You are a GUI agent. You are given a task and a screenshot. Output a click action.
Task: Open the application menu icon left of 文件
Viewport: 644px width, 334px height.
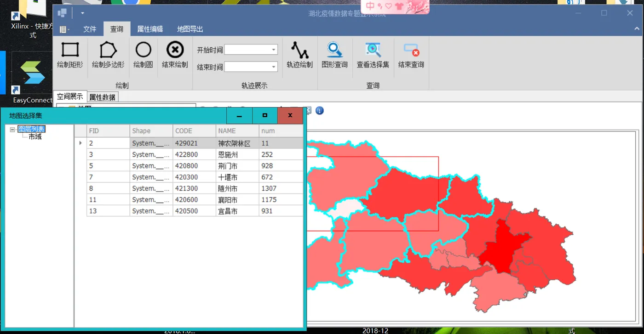[64, 29]
